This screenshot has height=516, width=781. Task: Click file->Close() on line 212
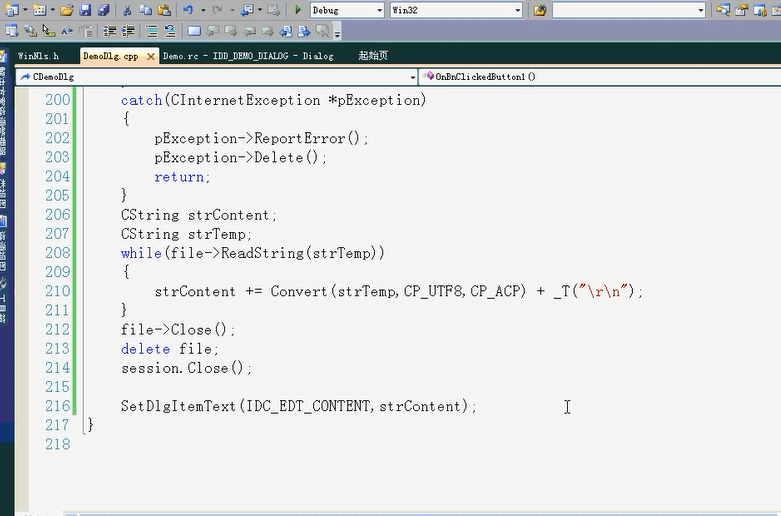178,330
